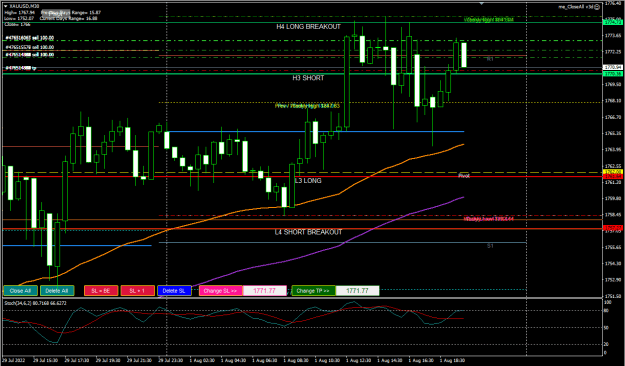Screen dimensions: 625x366
Task: Click the S1 support label
Action: (x=490, y=246)
